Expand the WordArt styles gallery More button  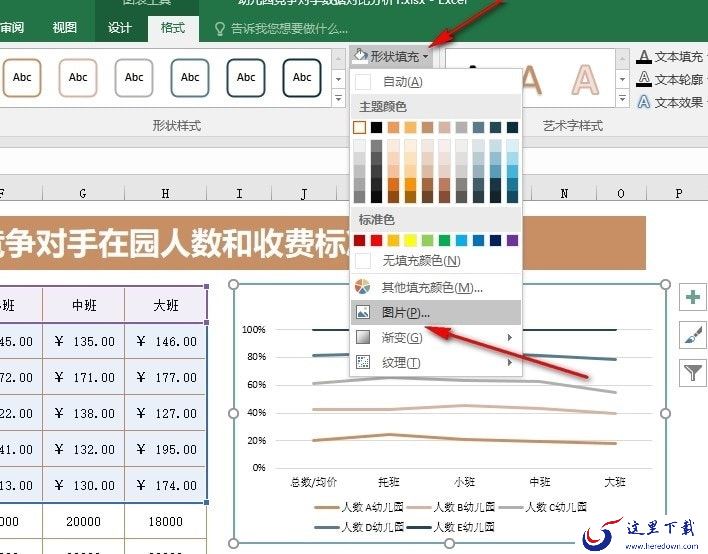click(x=622, y=98)
